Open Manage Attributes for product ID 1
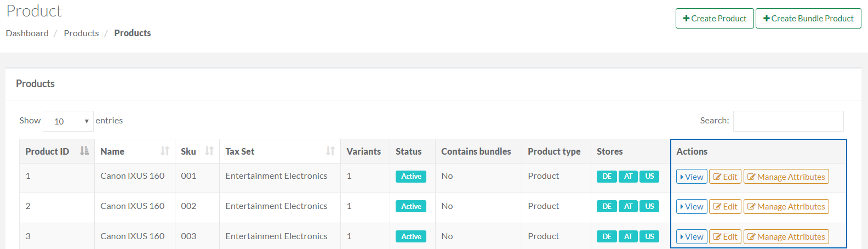 pos(786,177)
